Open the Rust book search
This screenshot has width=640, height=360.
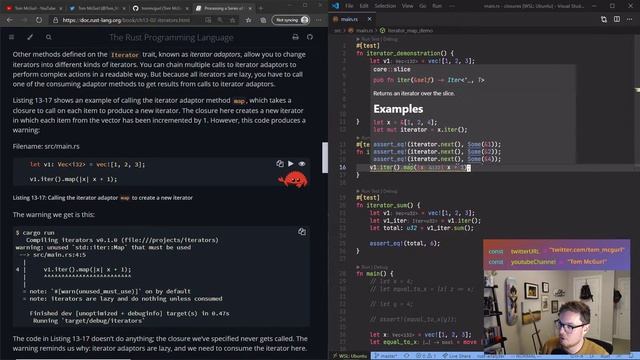(x=49, y=37)
